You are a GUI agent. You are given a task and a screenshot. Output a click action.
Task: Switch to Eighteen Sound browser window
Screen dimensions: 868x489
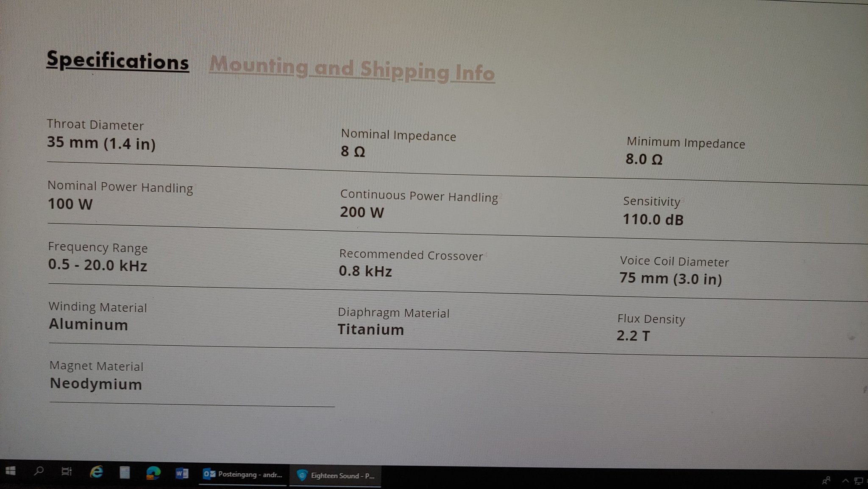[x=336, y=475]
